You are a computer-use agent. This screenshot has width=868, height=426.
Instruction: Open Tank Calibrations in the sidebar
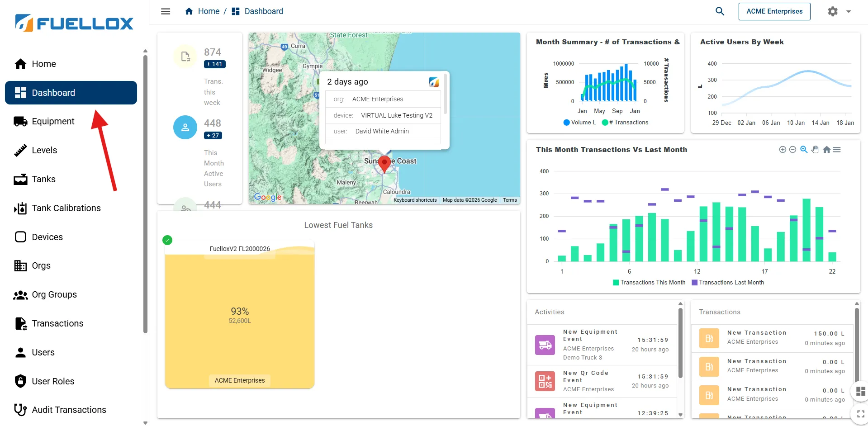point(71,208)
